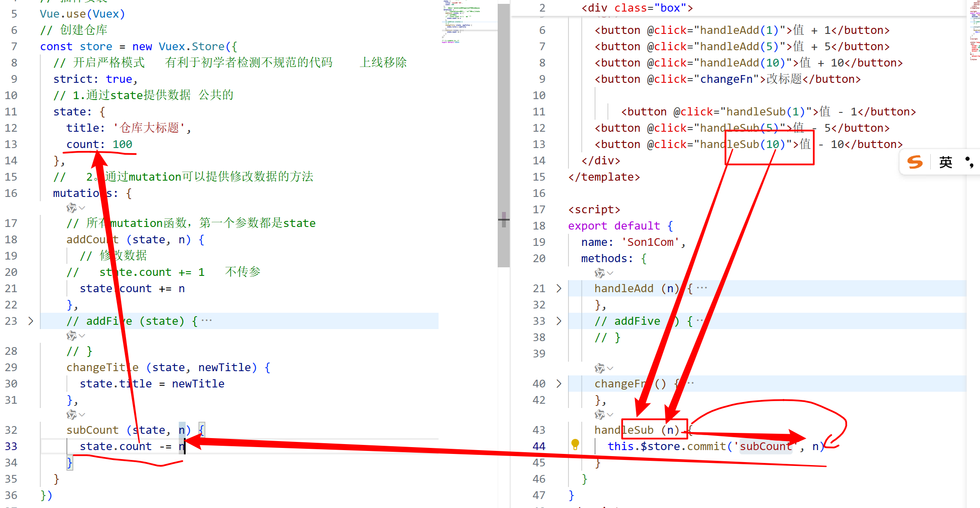Toggle the Sogou 英 English/Chinese input mode

click(945, 162)
